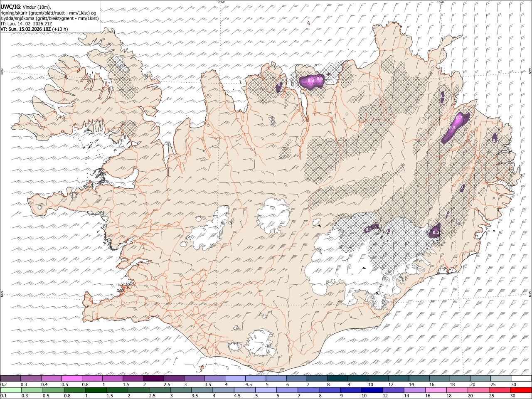This screenshot has height=399, width=532.
Task: Pick upper-row legend swatch starting at 14
Action: click(419, 379)
